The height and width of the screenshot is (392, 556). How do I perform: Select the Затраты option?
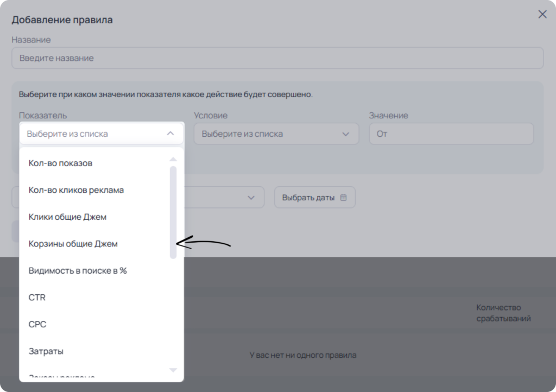point(46,351)
